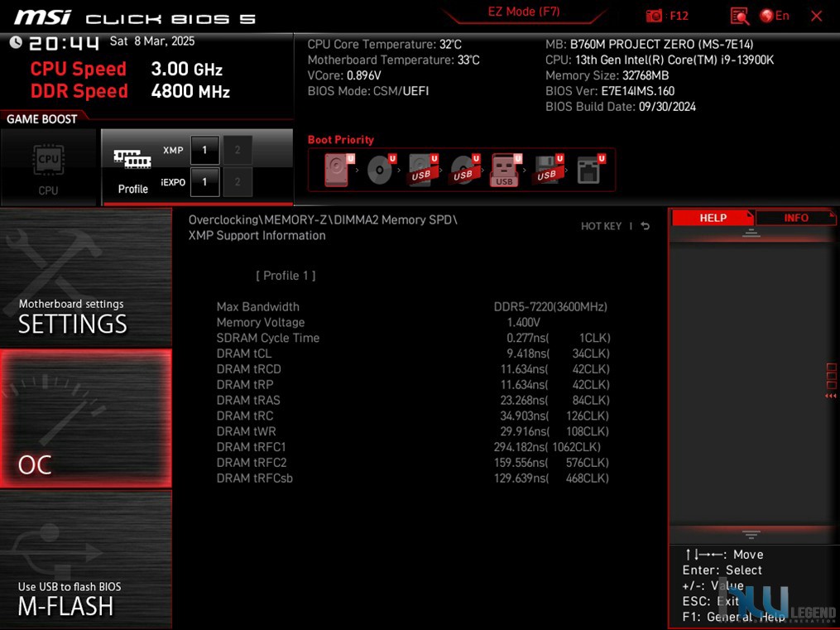
Task: Click the 1.400V voltage value
Action: tap(523, 323)
